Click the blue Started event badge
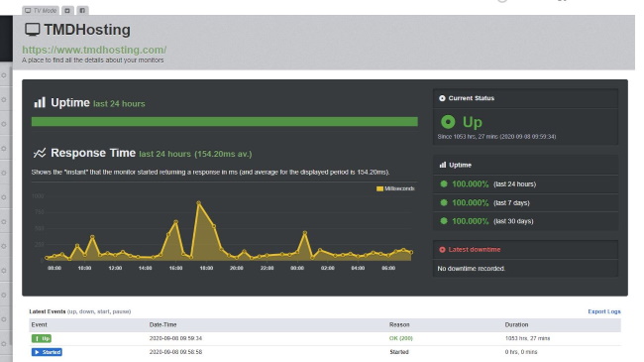The width and height of the screenshot is (644, 362). click(x=47, y=352)
